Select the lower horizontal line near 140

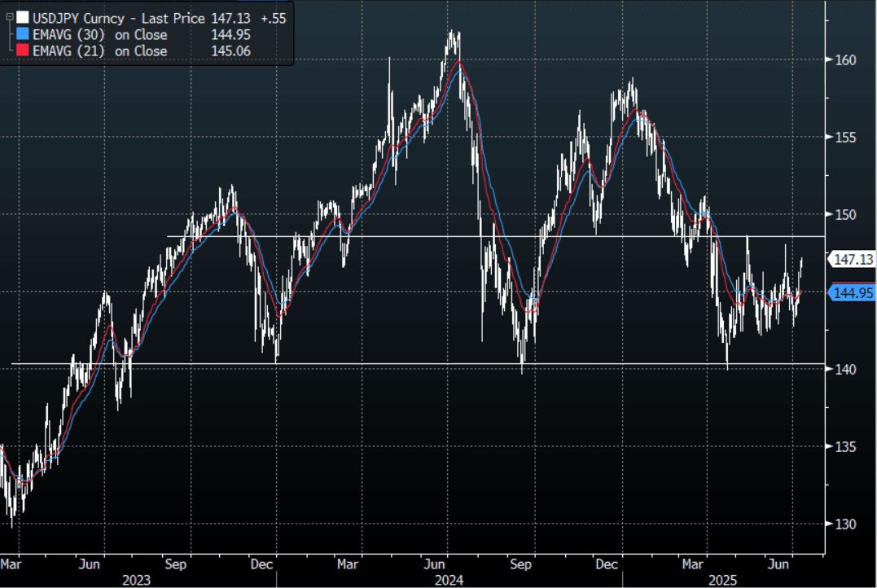click(419, 364)
